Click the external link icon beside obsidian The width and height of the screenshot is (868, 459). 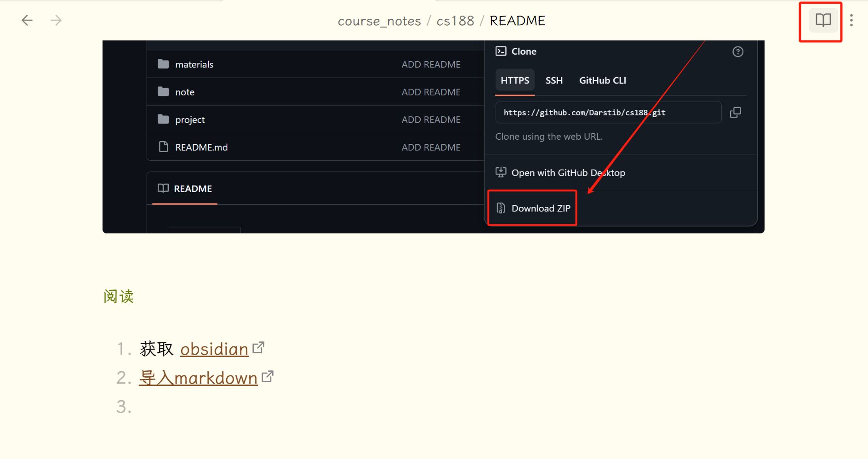tap(259, 347)
